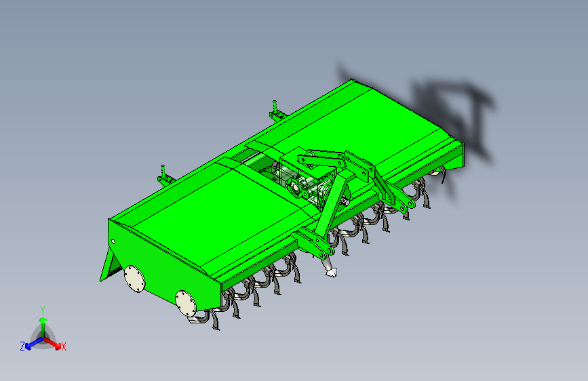Viewport: 588px width, 381px height.
Task: Select the cream cone tip below the hitch strut
Action: [331, 272]
